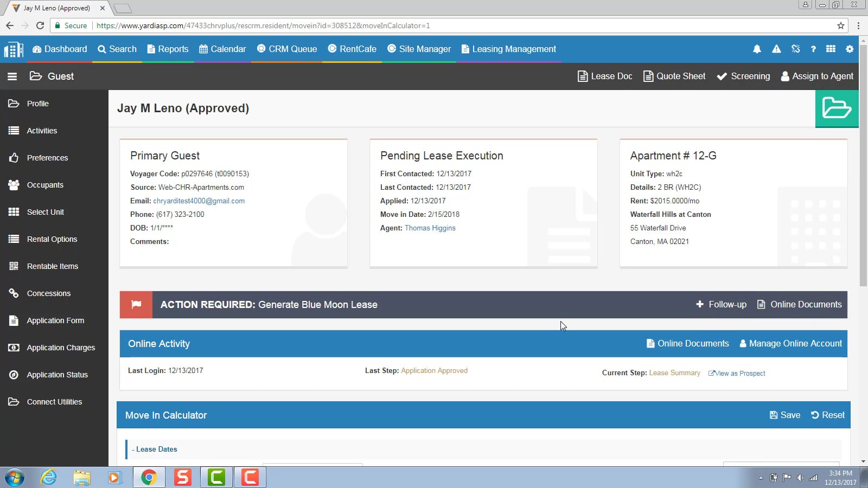Launch Snagit from the Windows taskbar
This screenshot has width=868, height=488.
pos(183,477)
